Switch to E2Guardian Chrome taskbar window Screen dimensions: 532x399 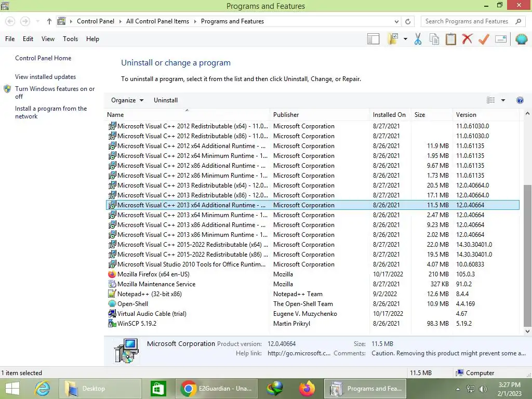pos(217,389)
